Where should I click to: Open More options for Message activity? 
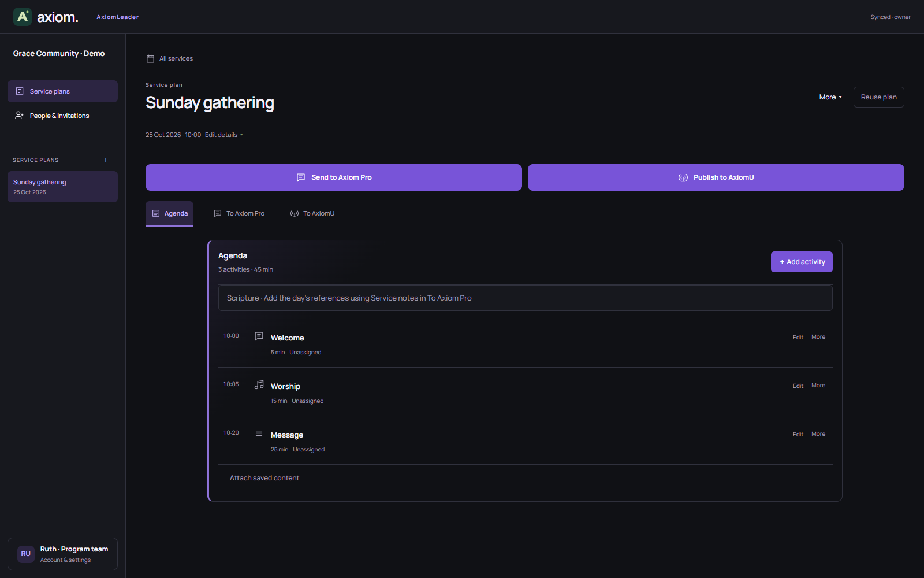click(818, 434)
